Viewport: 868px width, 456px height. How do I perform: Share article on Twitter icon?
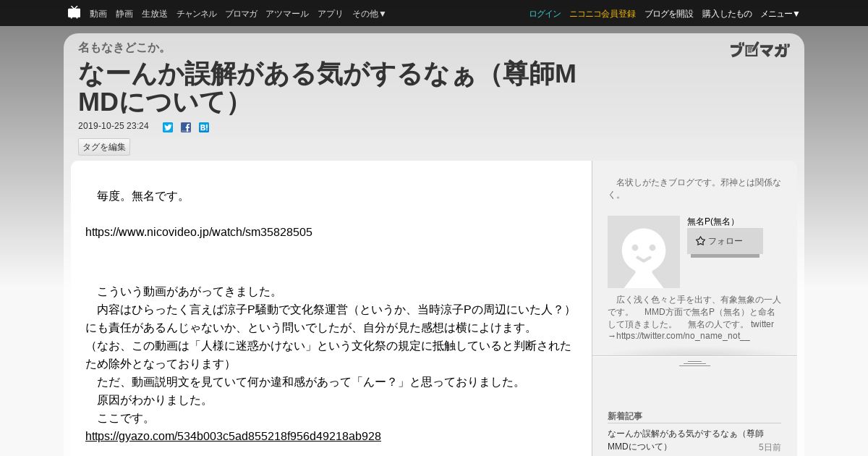coord(168,127)
